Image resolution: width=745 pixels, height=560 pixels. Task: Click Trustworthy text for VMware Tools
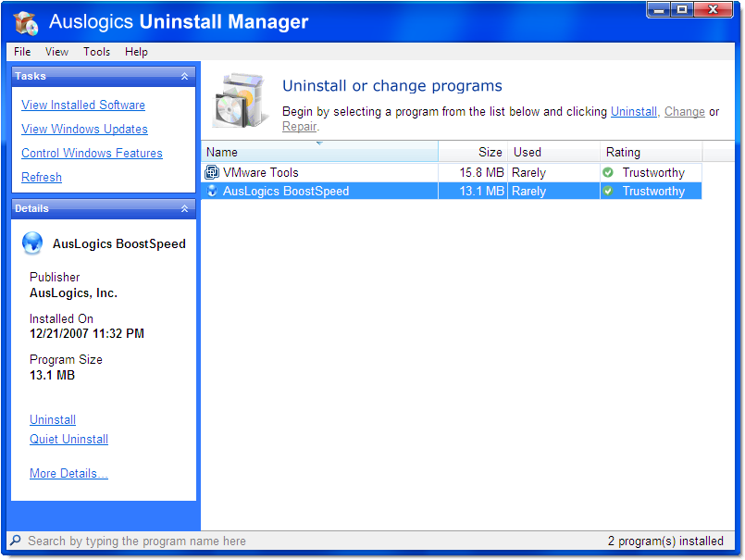pyautogui.click(x=653, y=172)
